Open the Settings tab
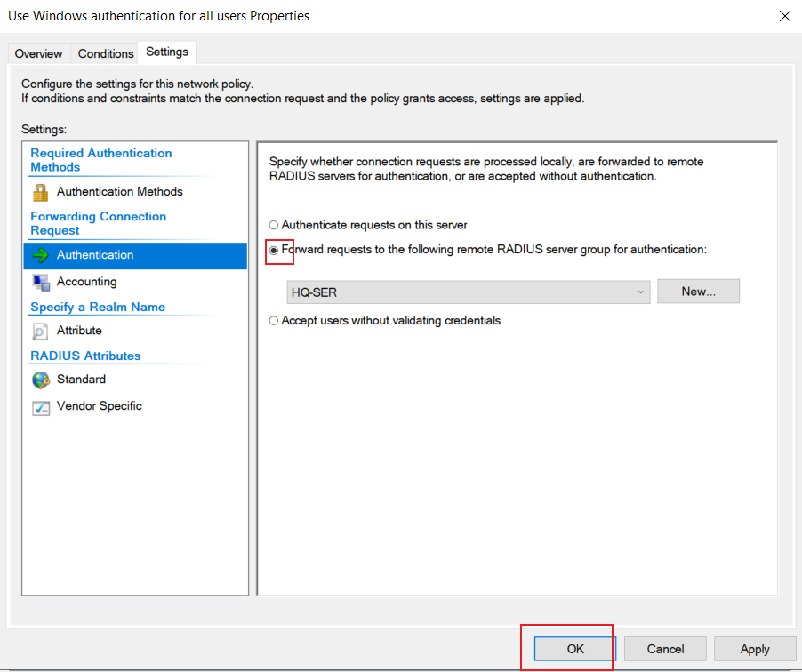The height and width of the screenshot is (672, 802). coord(167,52)
